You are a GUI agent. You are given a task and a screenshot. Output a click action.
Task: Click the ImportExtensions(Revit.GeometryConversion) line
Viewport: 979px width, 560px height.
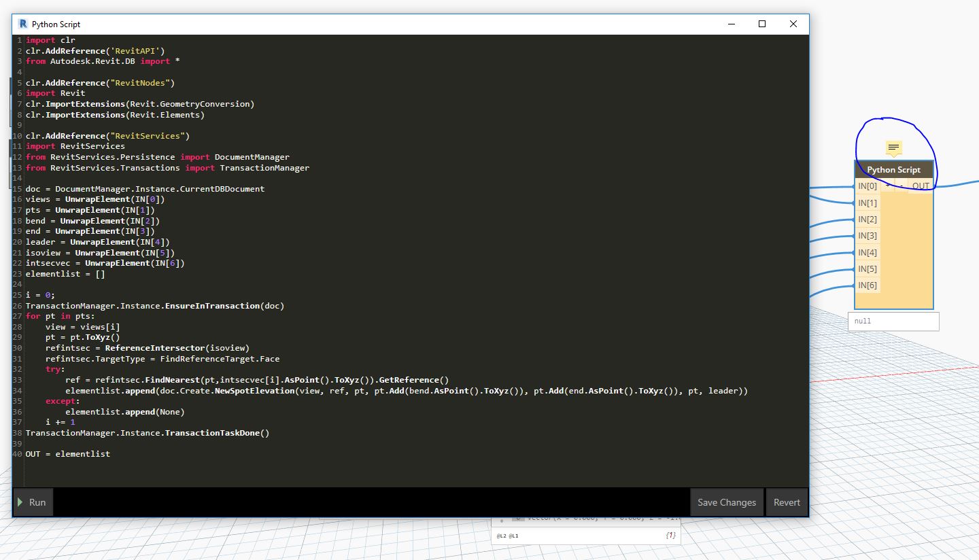[x=140, y=104]
